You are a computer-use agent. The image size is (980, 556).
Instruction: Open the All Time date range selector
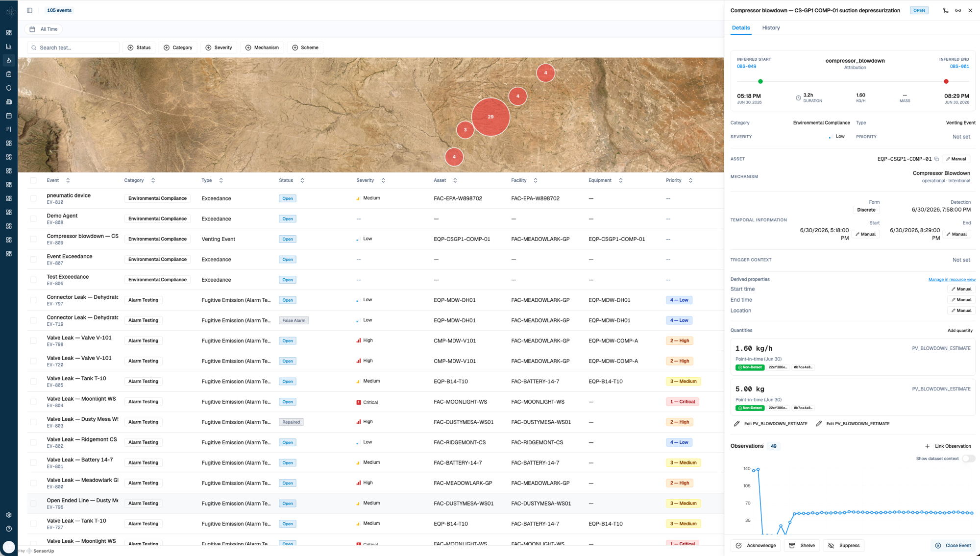[44, 29]
